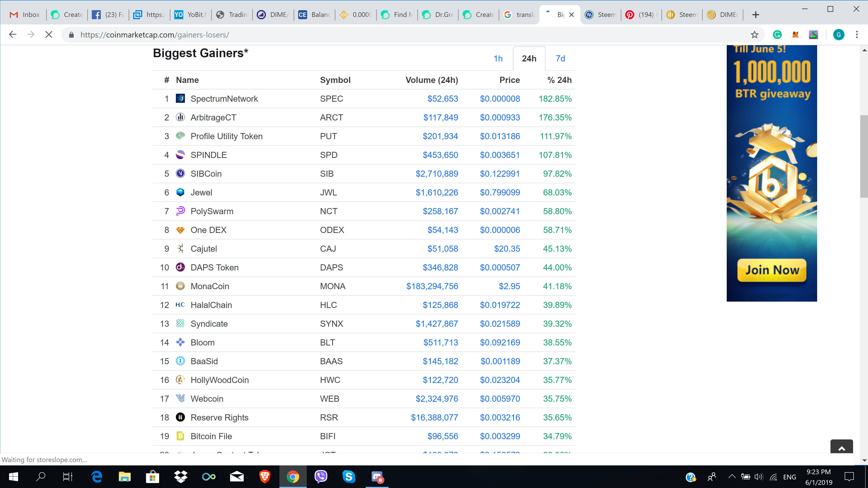
Task: Click the Grammarly extension icon
Action: [777, 35]
